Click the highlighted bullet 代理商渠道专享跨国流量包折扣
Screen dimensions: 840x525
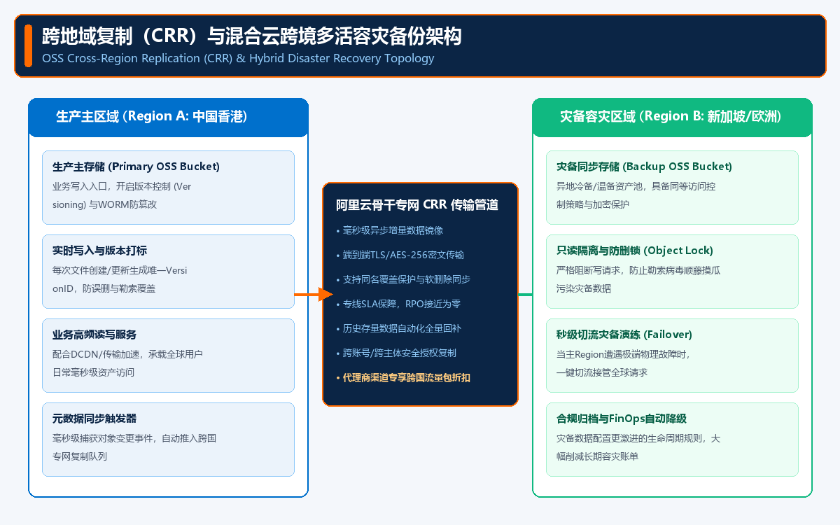(x=403, y=378)
